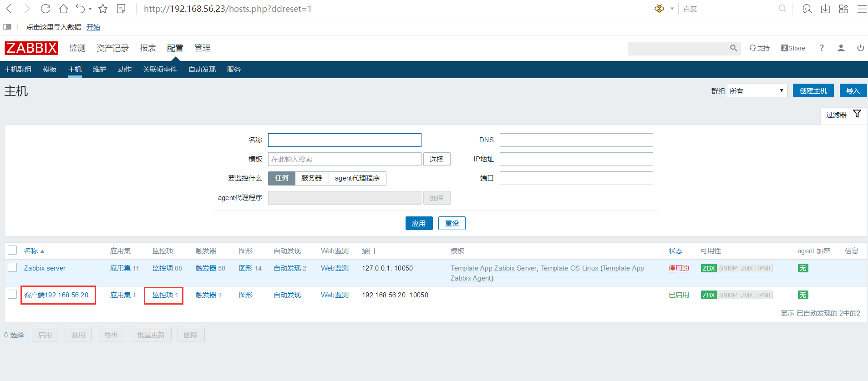
Task: Bookmark the page with the star icon
Action: (x=103, y=9)
